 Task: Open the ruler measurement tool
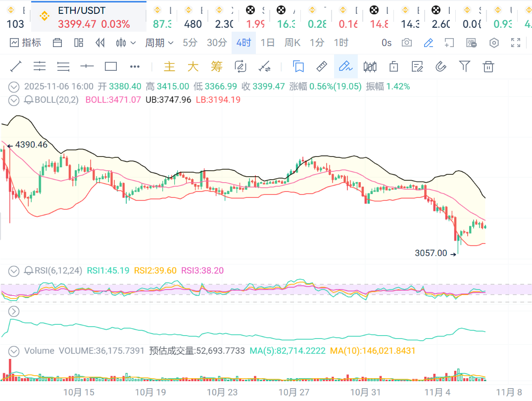tap(322, 66)
